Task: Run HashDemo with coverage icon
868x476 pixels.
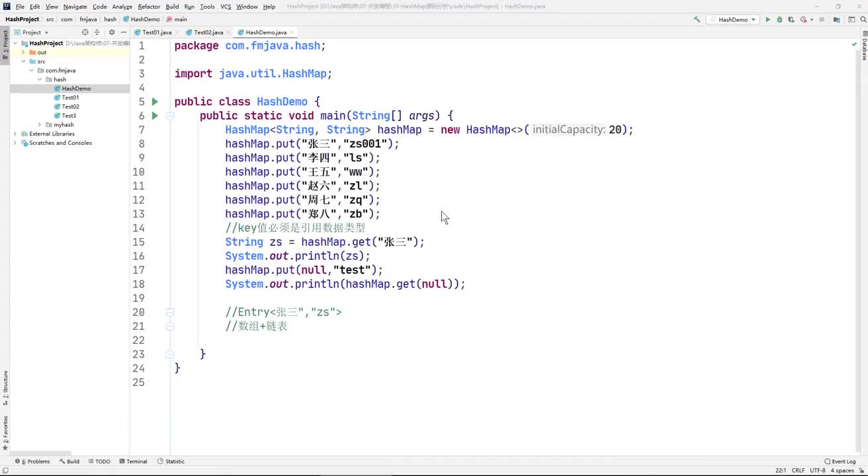Action: click(x=791, y=20)
